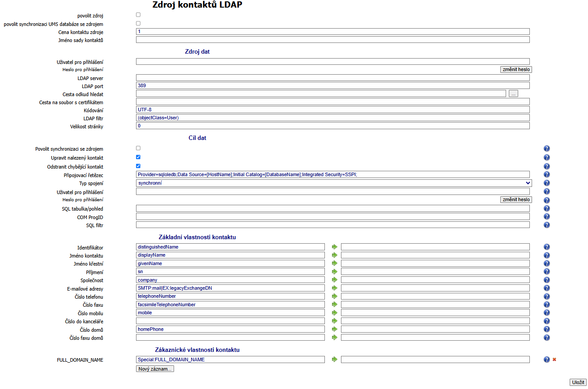588x389 pixels.
Task: Click the Uložit save button
Action: [578, 382]
